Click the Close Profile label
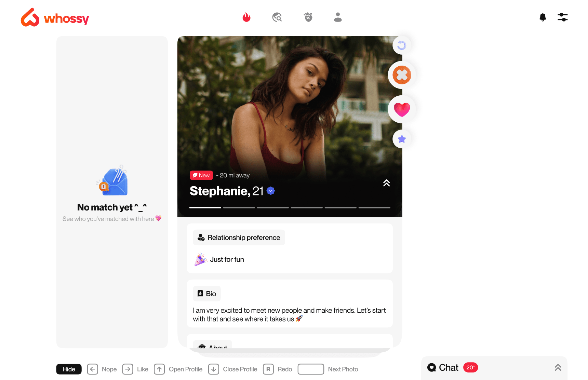The image size is (588, 380). 240,369
